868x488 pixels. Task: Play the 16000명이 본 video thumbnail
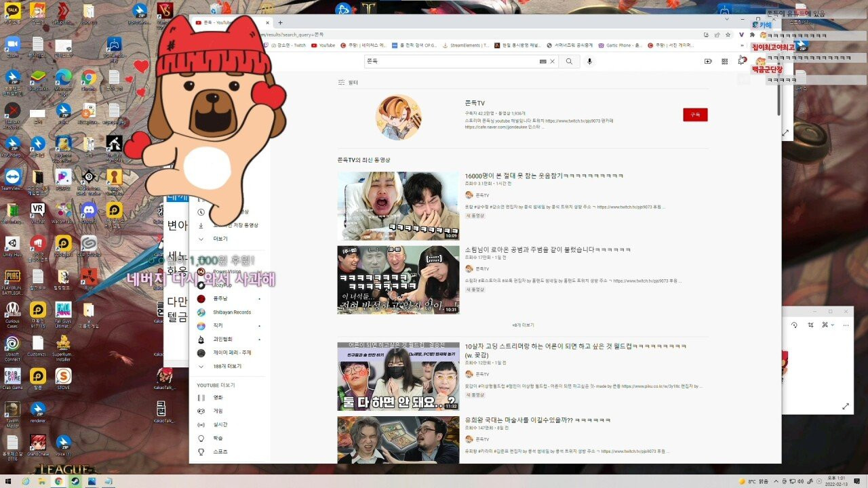(398, 205)
